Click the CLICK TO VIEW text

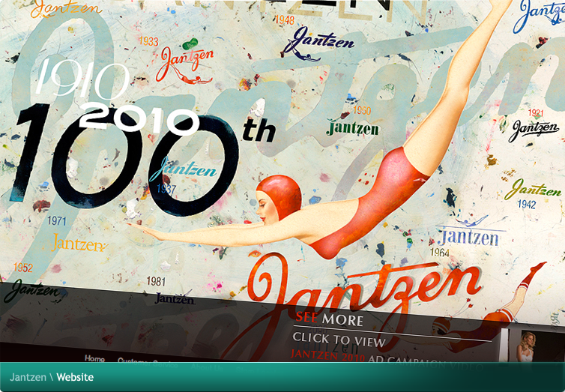click(x=339, y=340)
